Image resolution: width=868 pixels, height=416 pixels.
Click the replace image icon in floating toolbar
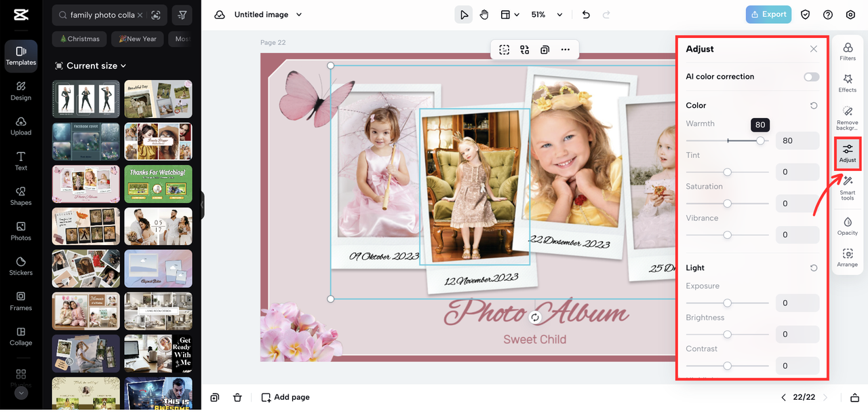tap(525, 50)
